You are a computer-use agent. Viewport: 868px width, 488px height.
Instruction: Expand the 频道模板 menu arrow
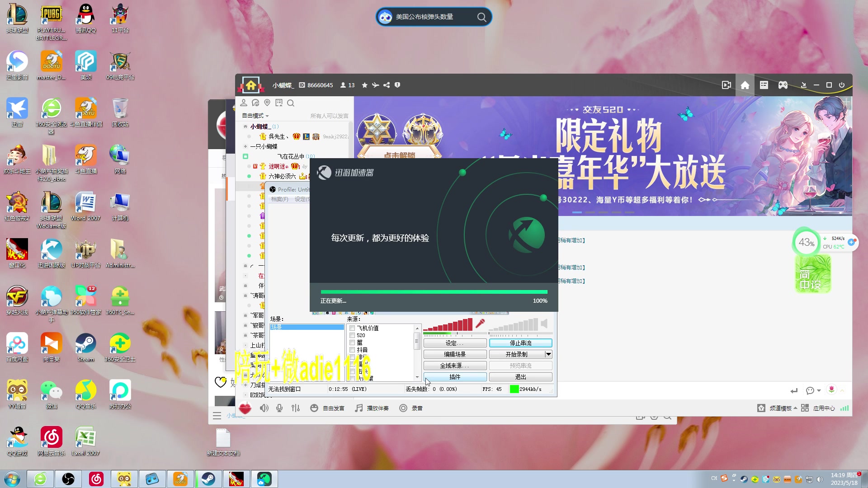[795, 408]
